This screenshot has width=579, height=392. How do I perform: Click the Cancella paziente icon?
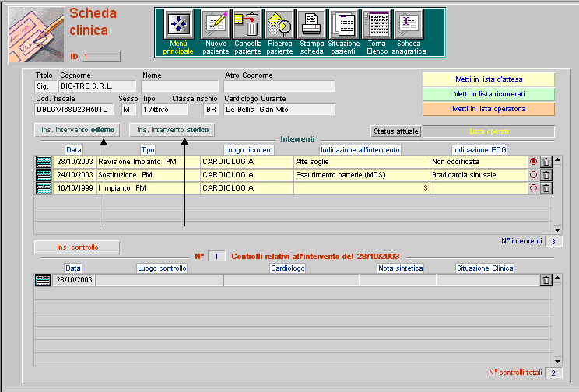coord(247,24)
